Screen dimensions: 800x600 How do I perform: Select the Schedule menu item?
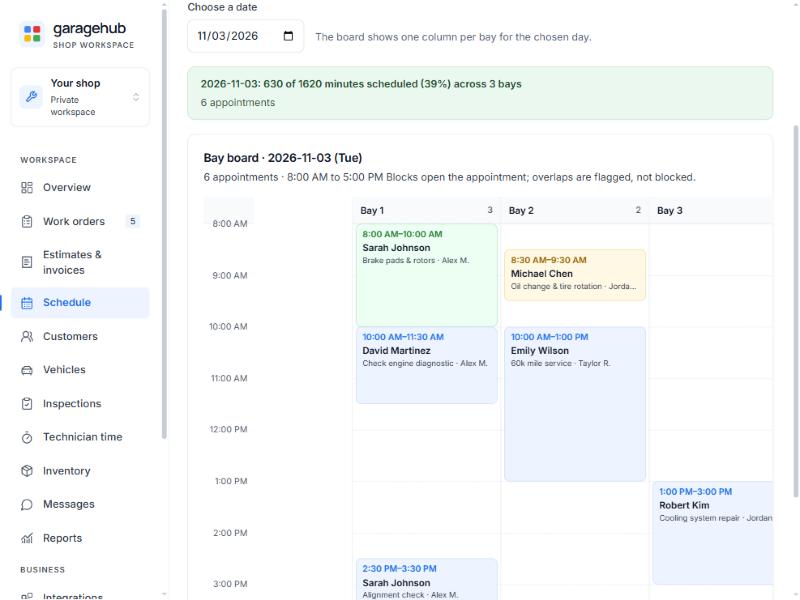80,303
